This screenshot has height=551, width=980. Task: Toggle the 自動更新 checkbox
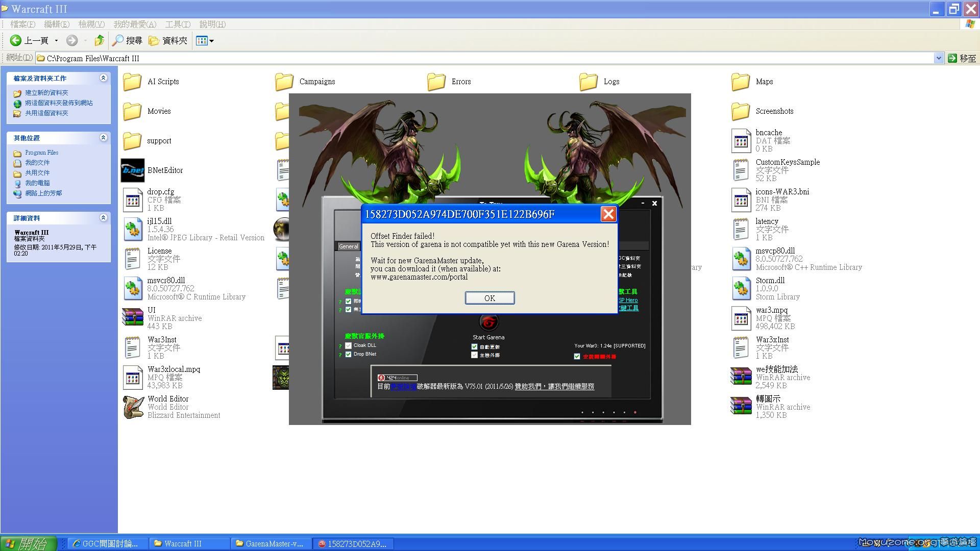pyautogui.click(x=474, y=347)
